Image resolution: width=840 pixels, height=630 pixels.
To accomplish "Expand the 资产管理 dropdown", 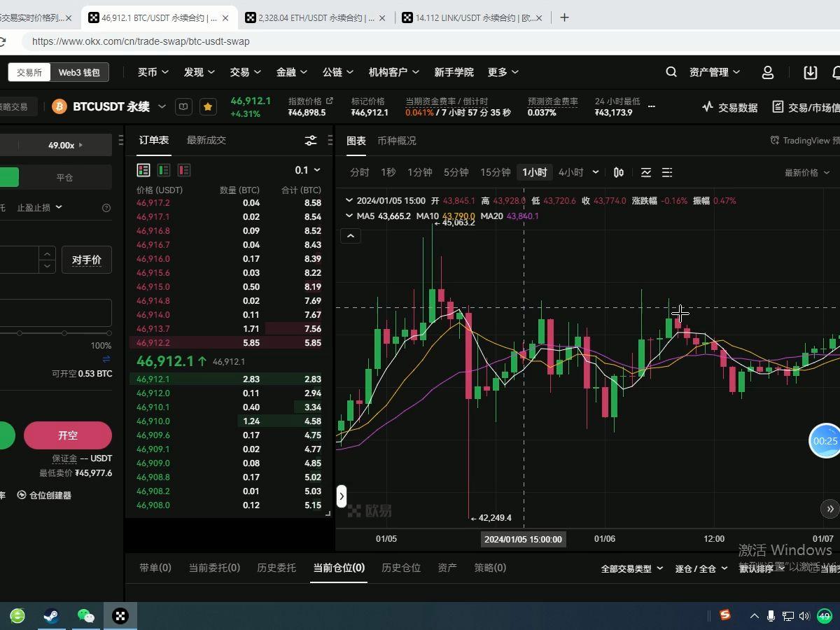I will (x=714, y=72).
